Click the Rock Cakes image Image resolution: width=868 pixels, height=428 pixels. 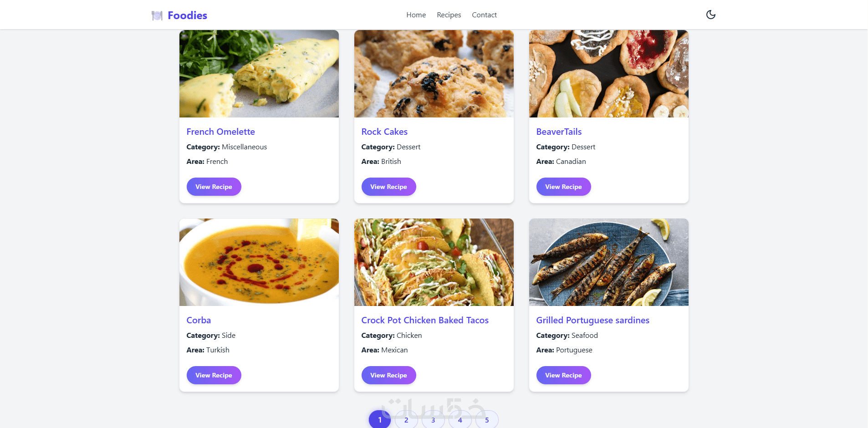tap(434, 74)
